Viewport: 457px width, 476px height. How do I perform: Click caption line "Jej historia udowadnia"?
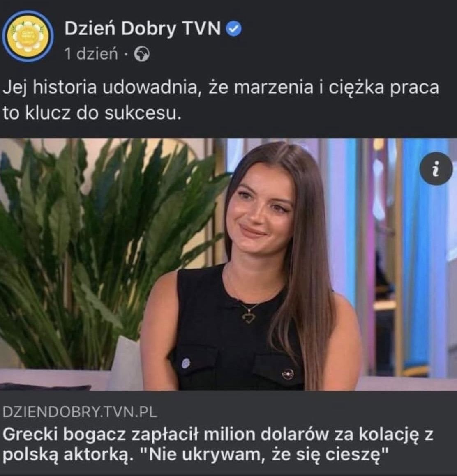tap(101, 88)
